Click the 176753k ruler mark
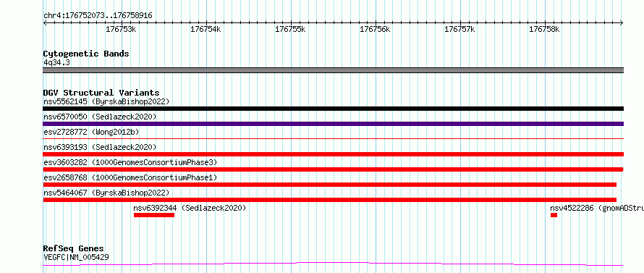This screenshot has height=273, width=644. point(121,30)
